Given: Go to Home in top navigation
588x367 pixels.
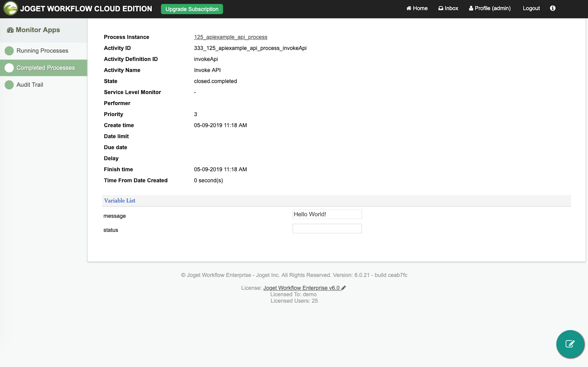Looking at the screenshot, I should point(417,8).
